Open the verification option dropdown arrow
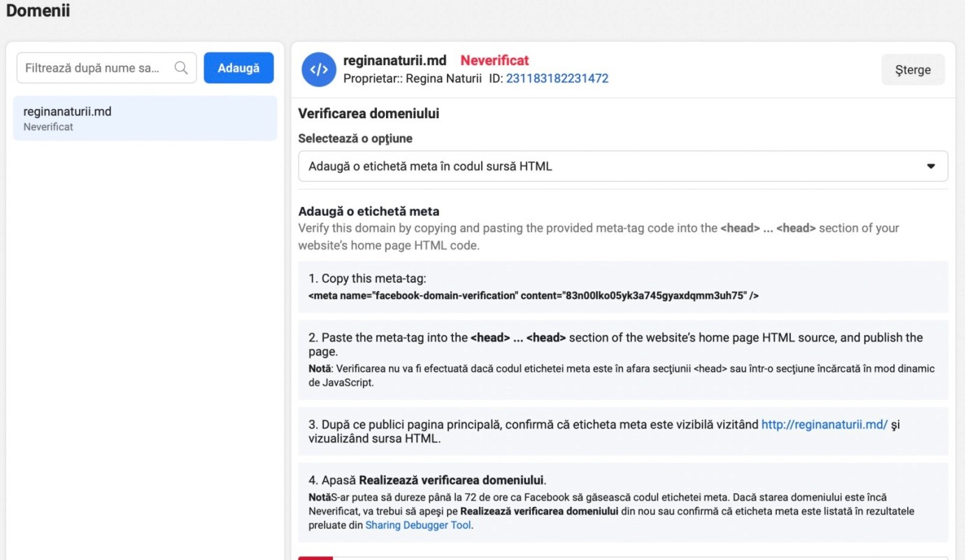This screenshot has width=965, height=560. click(x=931, y=166)
